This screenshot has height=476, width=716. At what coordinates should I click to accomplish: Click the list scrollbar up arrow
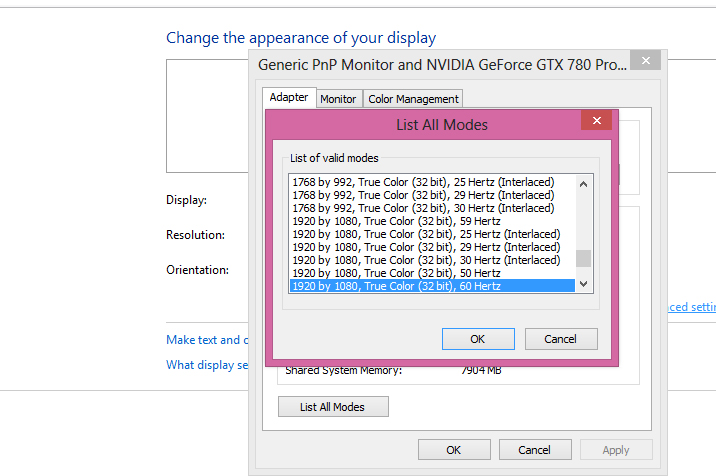[584, 183]
